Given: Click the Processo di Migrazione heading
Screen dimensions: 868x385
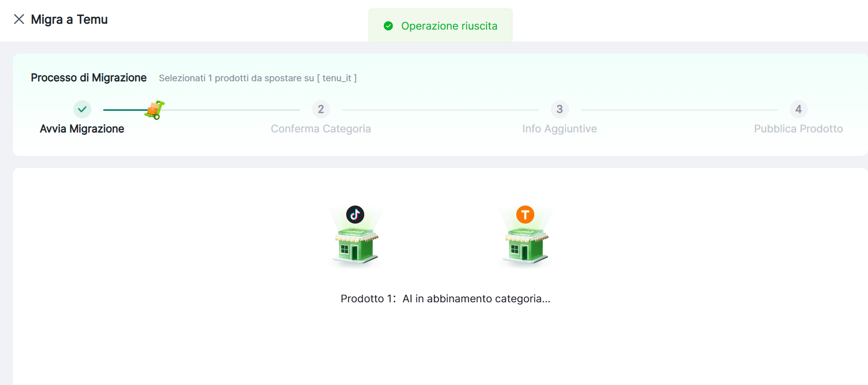Looking at the screenshot, I should [x=89, y=78].
